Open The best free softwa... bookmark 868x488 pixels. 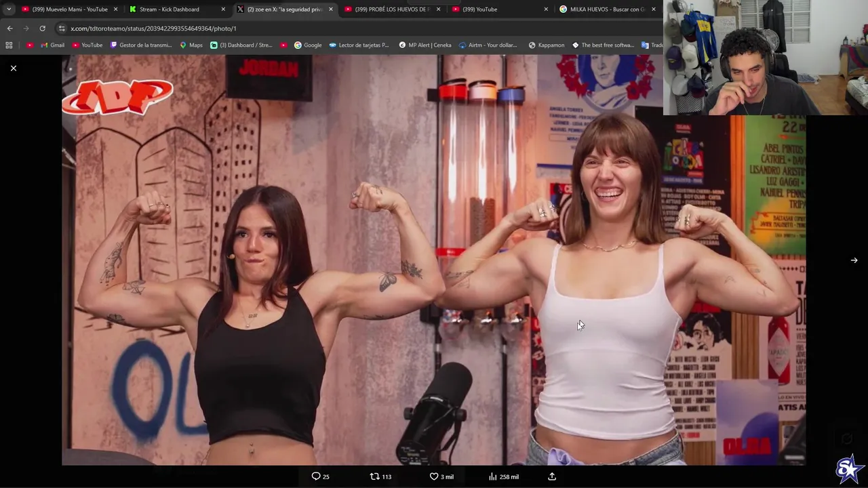[x=604, y=45]
